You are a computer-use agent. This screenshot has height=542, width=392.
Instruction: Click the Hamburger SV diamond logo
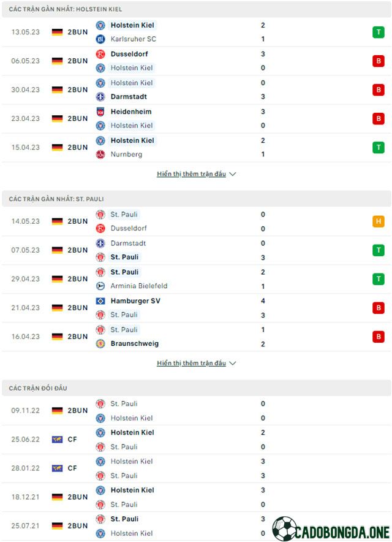[100, 301]
